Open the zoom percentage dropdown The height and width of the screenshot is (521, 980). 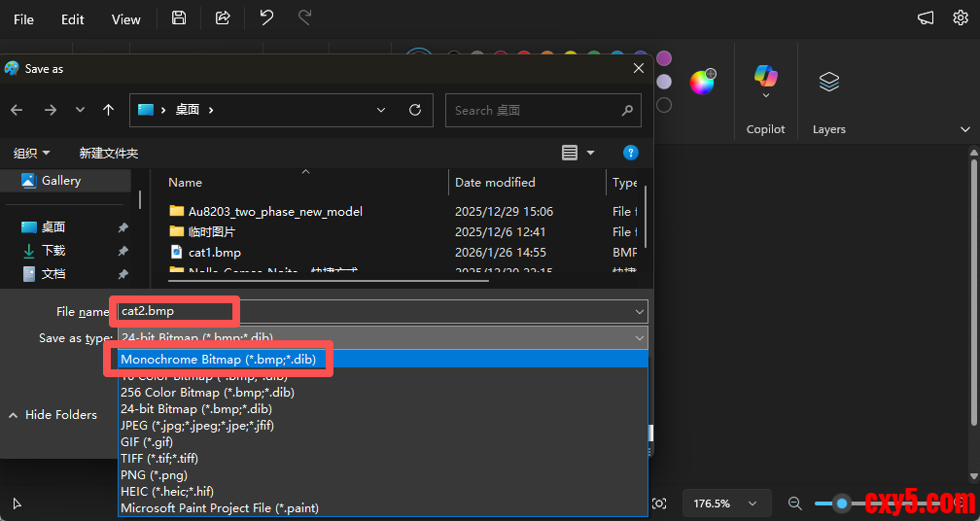(x=723, y=504)
